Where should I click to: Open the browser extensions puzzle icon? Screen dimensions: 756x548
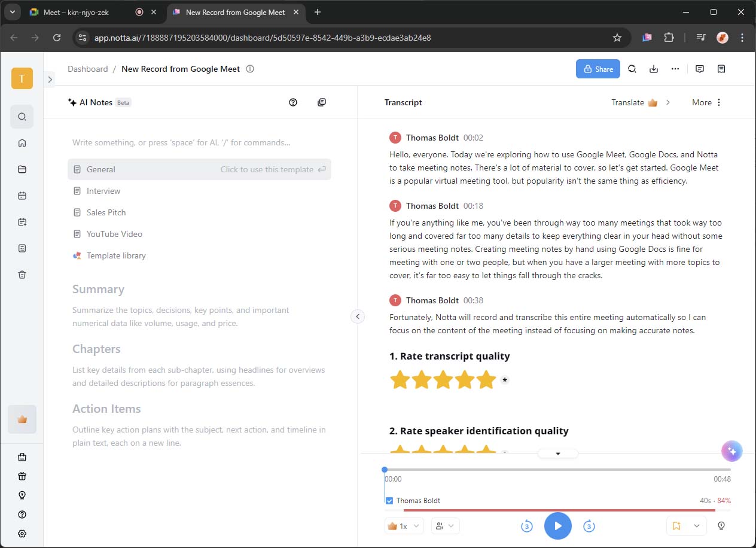coord(669,38)
